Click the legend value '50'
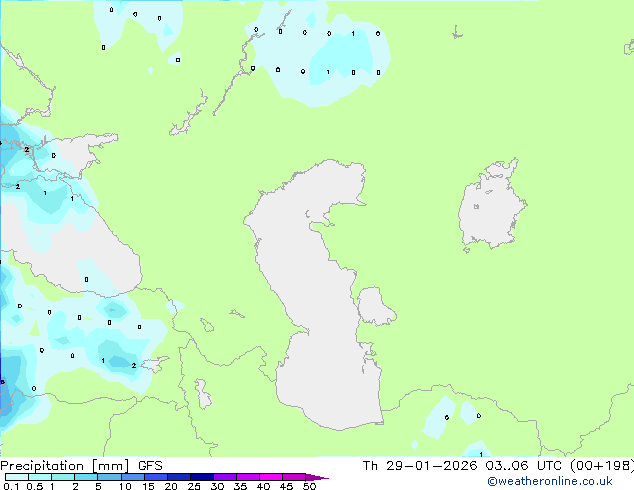The image size is (634, 490). (x=309, y=486)
